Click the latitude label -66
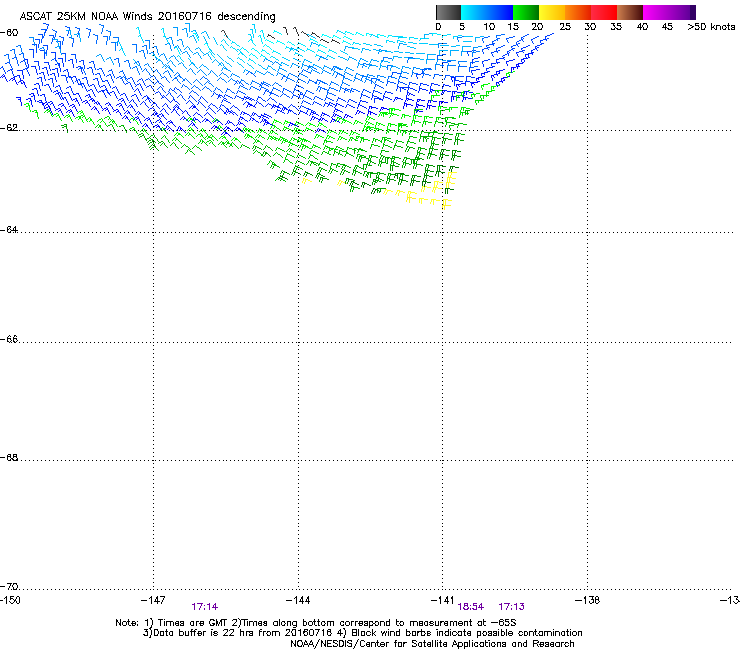The height and width of the screenshot is (650, 740). 9,339
